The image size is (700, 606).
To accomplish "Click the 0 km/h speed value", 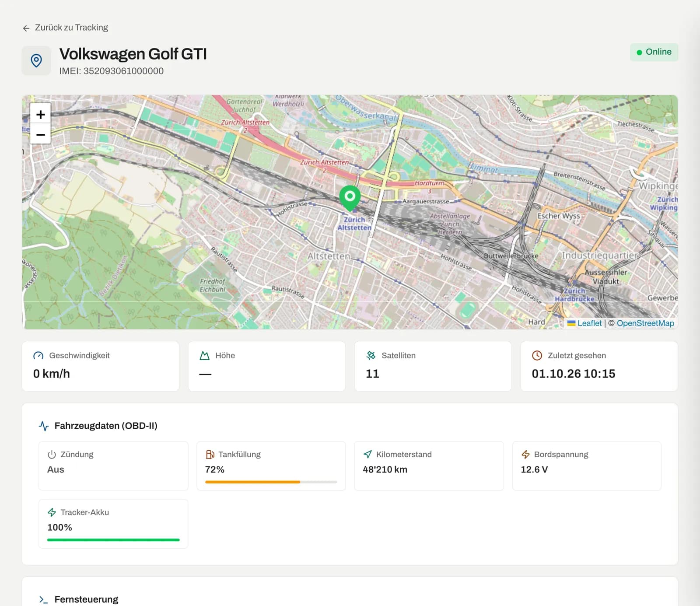I will point(52,374).
